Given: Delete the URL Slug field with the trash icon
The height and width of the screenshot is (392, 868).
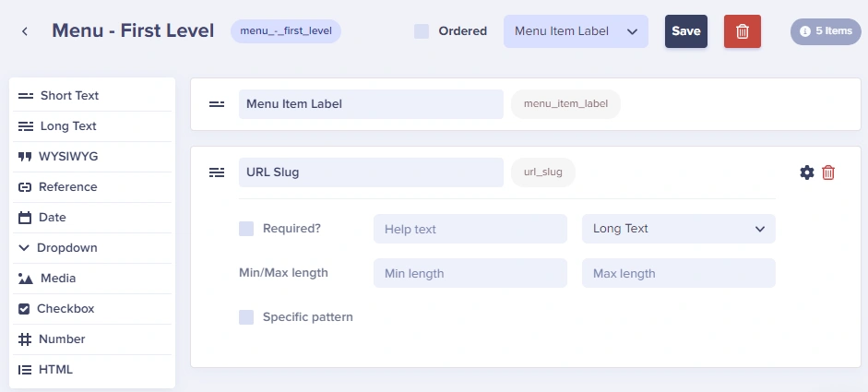Looking at the screenshot, I should [x=828, y=172].
